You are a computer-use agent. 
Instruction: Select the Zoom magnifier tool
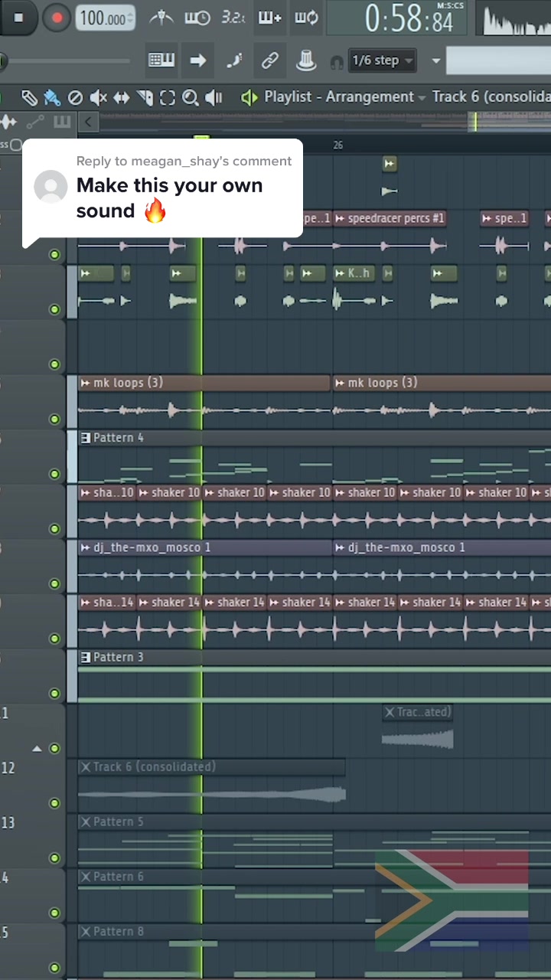190,97
